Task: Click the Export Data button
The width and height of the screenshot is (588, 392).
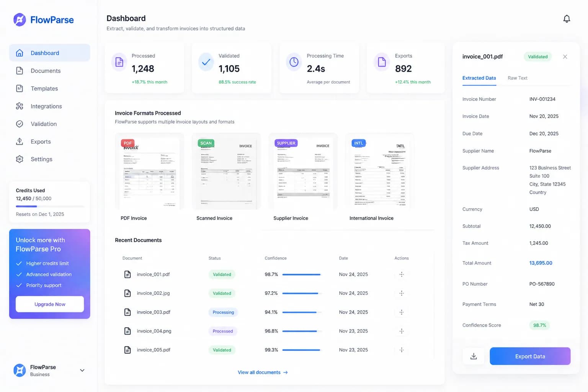Action: [x=530, y=356]
